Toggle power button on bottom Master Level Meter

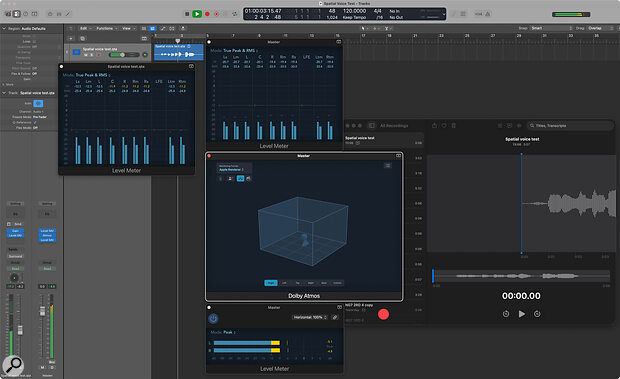click(213, 318)
